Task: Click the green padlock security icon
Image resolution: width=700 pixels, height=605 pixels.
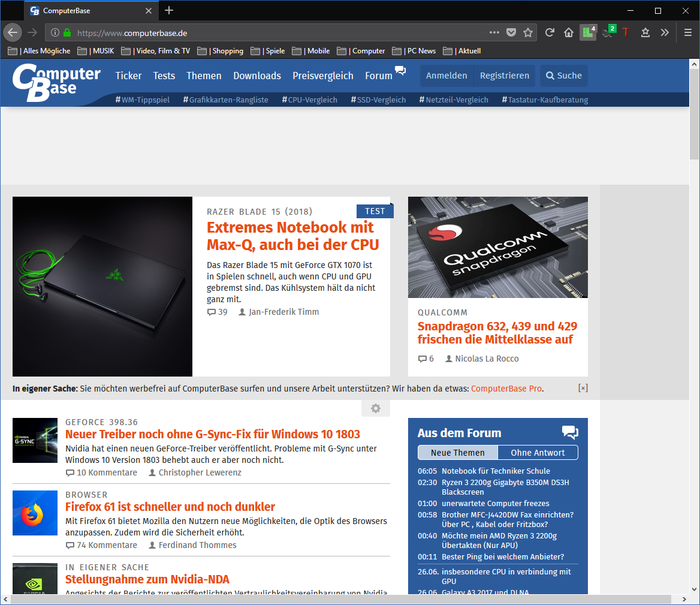Action: tap(67, 32)
